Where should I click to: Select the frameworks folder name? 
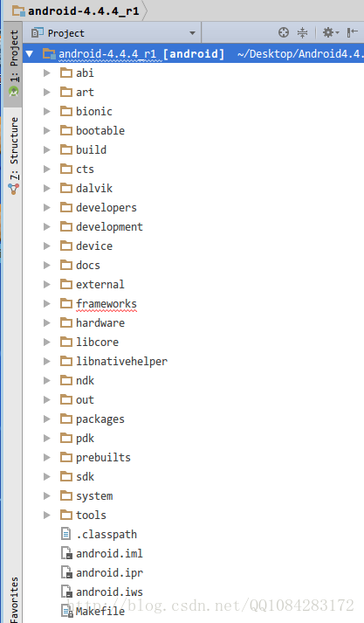point(106,303)
